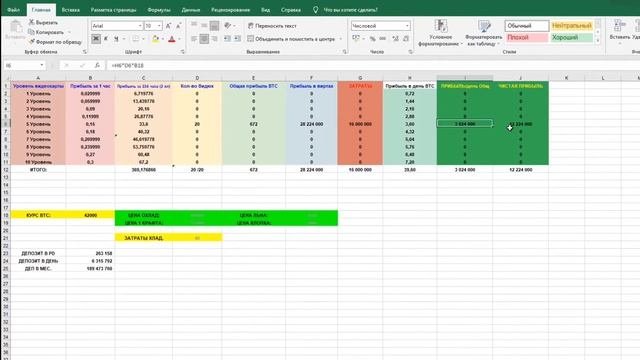Decrease font size with the smaller A icon
The height and width of the screenshot is (360, 640).
178,26
